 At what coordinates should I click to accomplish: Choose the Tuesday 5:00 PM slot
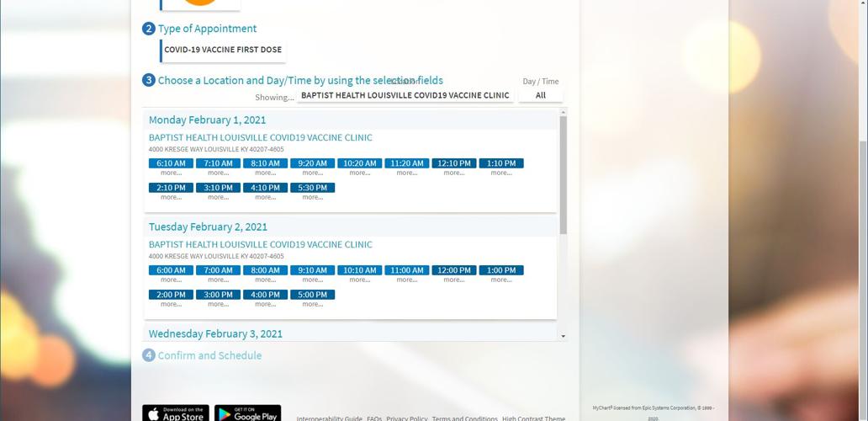(312, 295)
